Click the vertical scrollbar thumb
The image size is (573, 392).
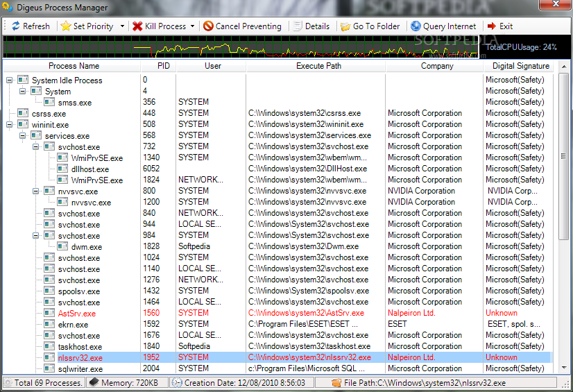point(564,156)
